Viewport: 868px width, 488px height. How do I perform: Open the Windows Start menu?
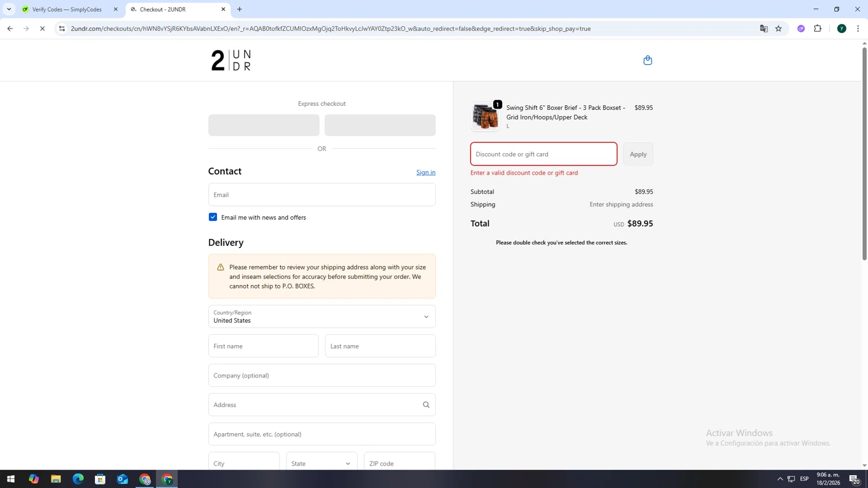point(10,479)
